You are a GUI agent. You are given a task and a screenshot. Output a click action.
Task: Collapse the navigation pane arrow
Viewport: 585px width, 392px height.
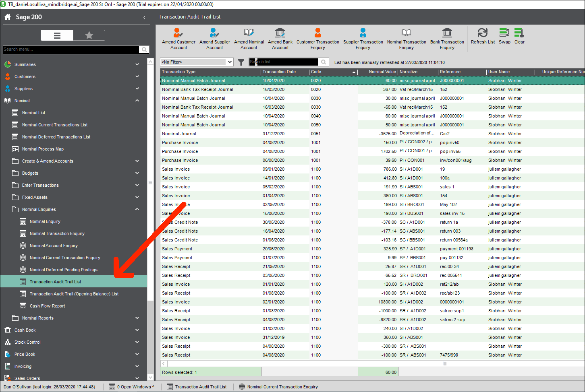(144, 17)
